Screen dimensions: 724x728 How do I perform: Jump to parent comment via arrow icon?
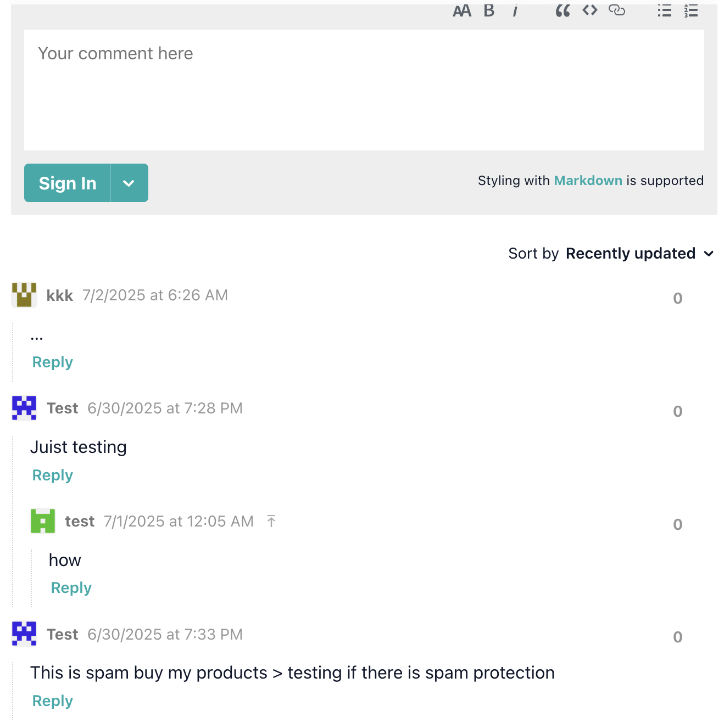[271, 521]
